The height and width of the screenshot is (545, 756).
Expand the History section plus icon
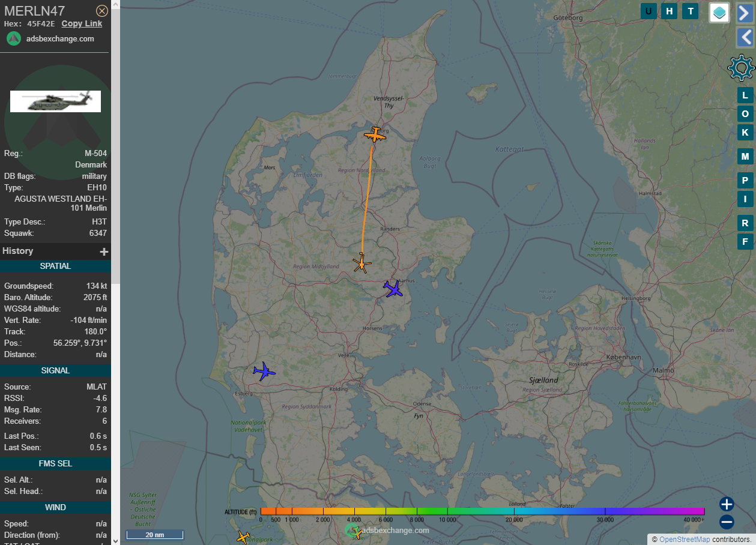[104, 251]
